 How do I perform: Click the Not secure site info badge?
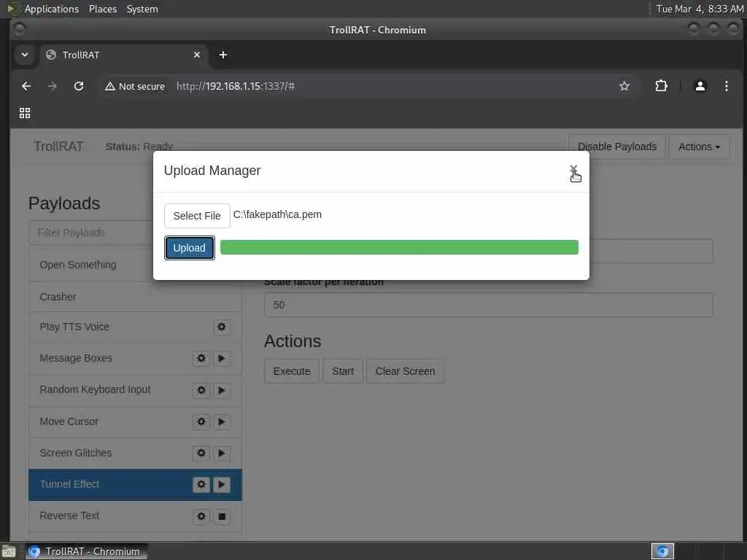pyautogui.click(x=135, y=86)
